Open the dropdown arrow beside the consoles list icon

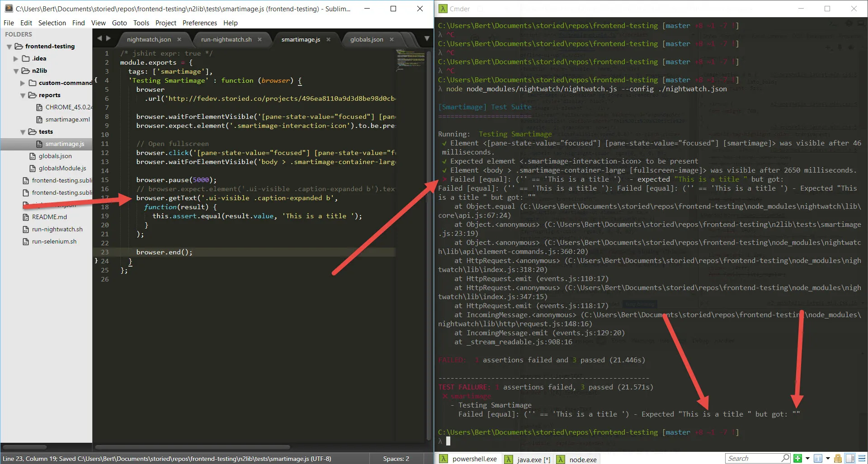coord(828,458)
